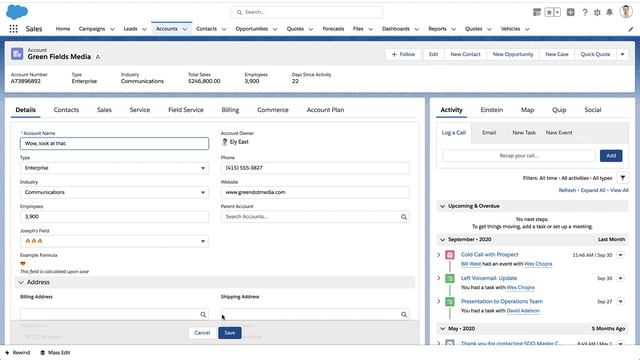Click the New Contact button
This screenshot has height=360, width=640.
pos(465,54)
